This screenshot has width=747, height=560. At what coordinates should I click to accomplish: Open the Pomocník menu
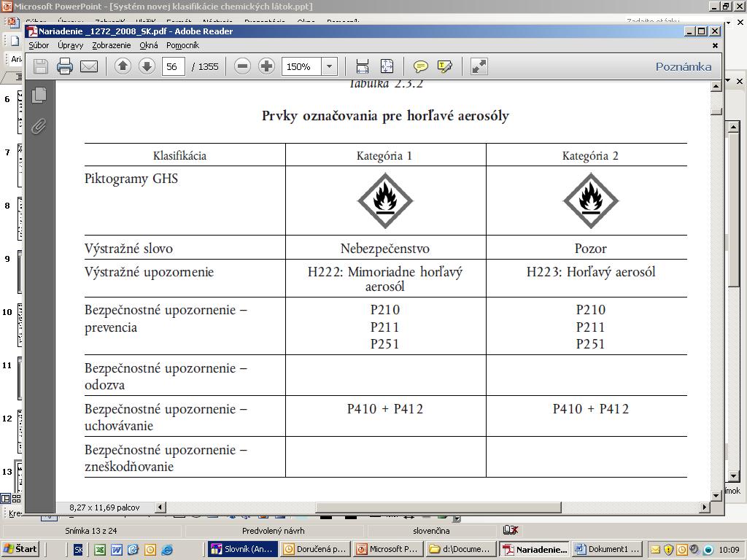pyautogui.click(x=182, y=45)
